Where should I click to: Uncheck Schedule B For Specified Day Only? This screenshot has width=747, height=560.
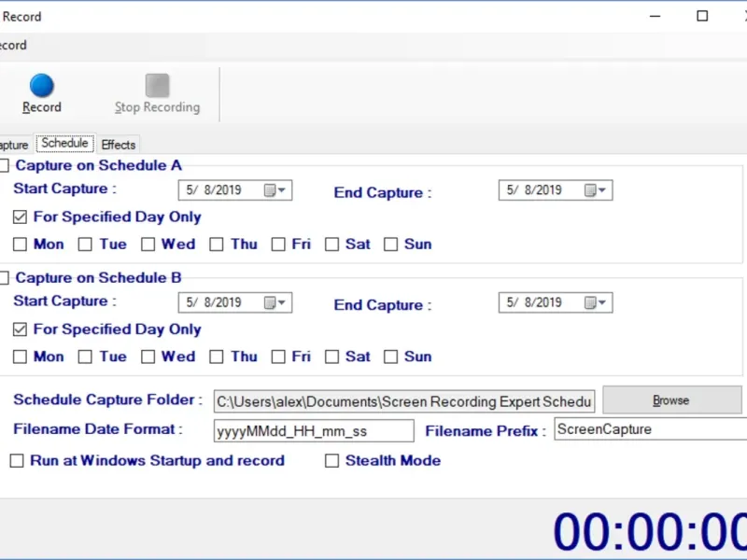pyautogui.click(x=20, y=329)
